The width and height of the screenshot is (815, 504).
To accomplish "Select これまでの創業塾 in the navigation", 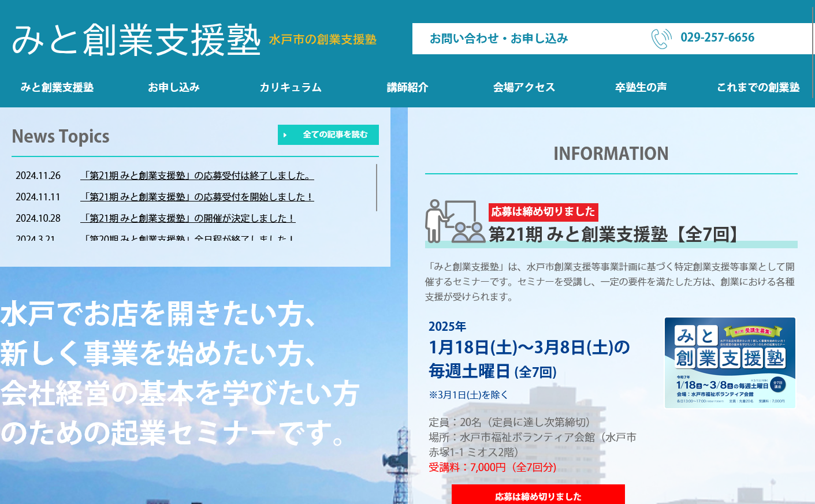I will (x=758, y=87).
